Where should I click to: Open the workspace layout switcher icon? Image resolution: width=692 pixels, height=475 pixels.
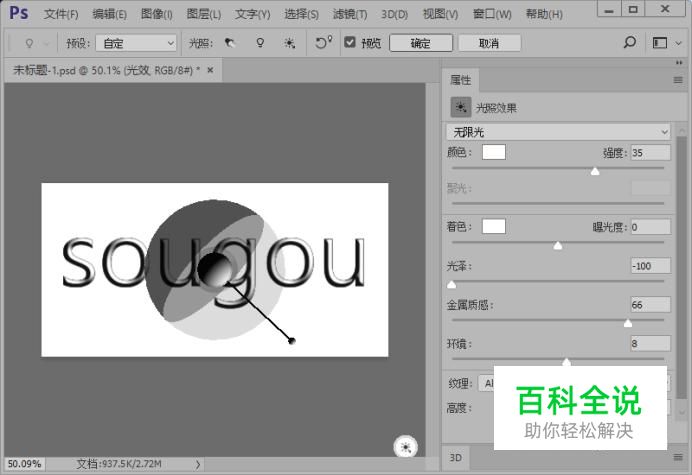(x=660, y=43)
